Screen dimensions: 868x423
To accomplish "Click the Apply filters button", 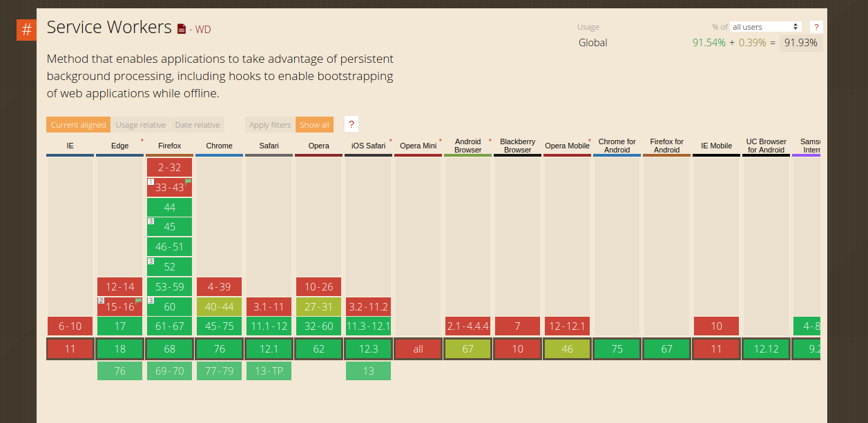I will pos(270,125).
